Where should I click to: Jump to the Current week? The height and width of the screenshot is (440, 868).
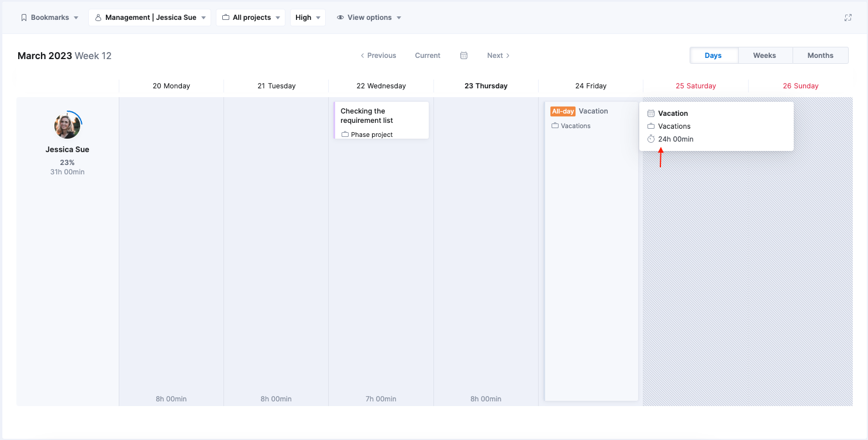click(x=428, y=56)
